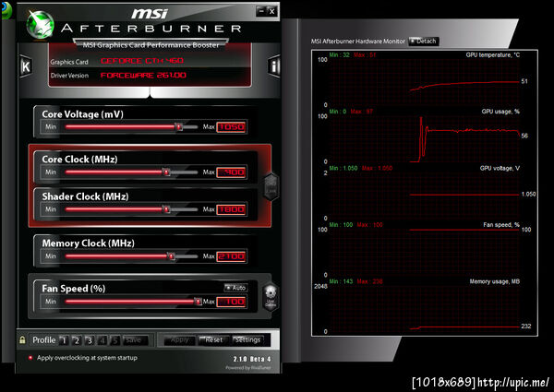554x392 pixels.
Task: Load profile 3
Action: pyautogui.click(x=89, y=340)
